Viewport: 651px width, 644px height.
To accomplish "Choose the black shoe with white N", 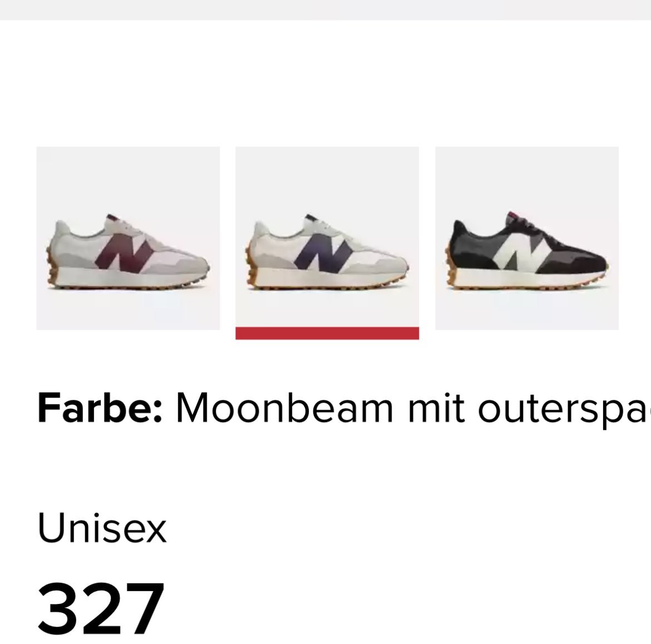I will 527,238.
